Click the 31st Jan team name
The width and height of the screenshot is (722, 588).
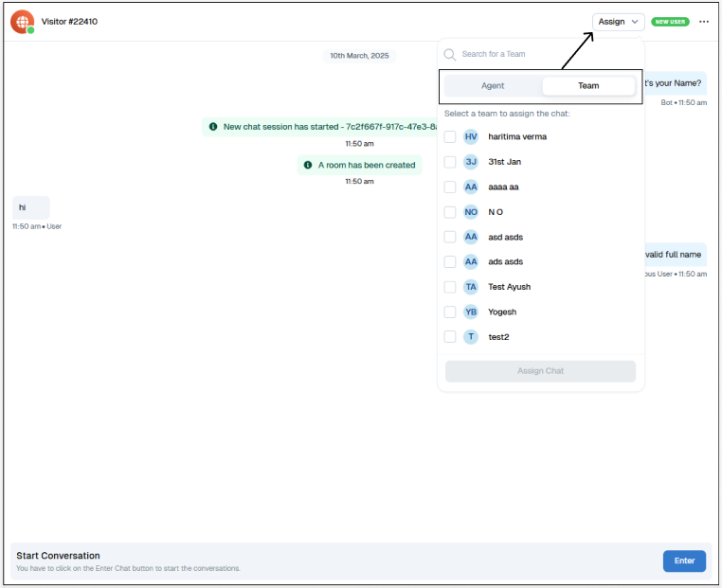click(x=504, y=162)
